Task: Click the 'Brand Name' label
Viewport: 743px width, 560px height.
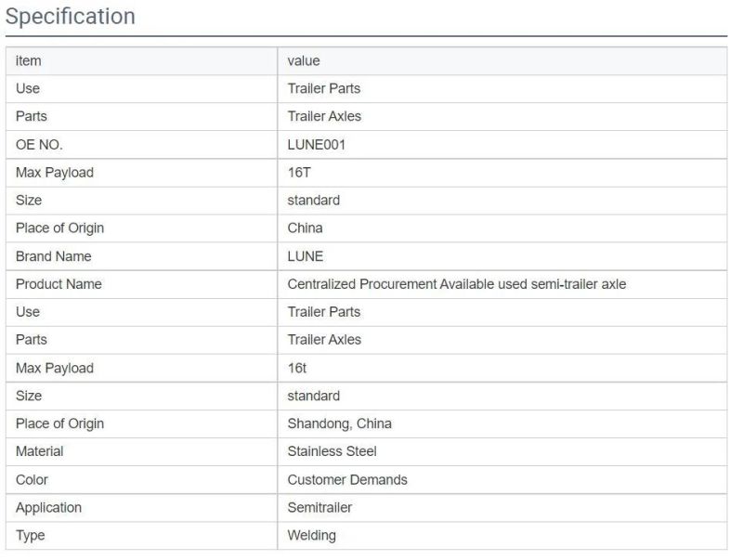Action: point(54,256)
